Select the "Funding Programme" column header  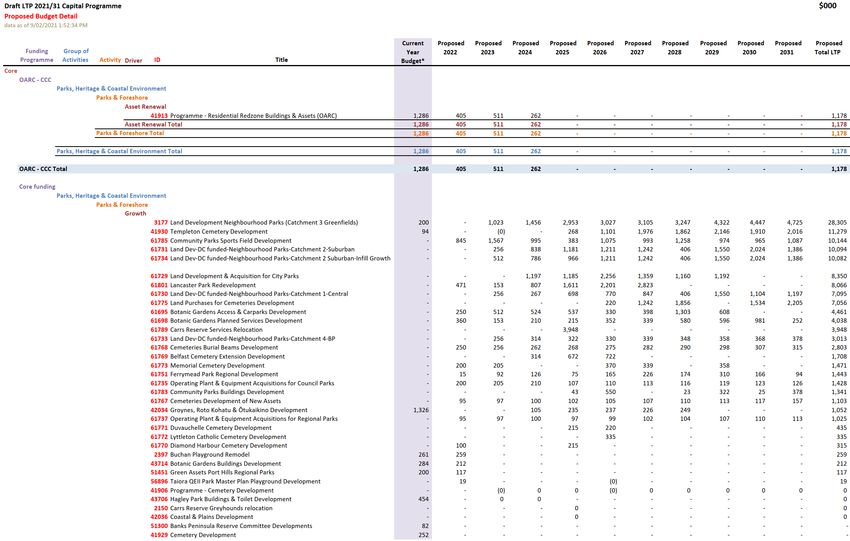coord(37,55)
